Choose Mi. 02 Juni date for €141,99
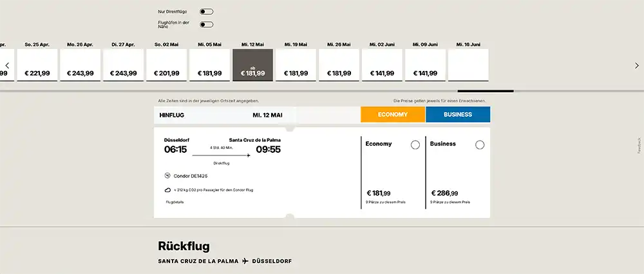The width and height of the screenshot is (644, 274). [382, 64]
